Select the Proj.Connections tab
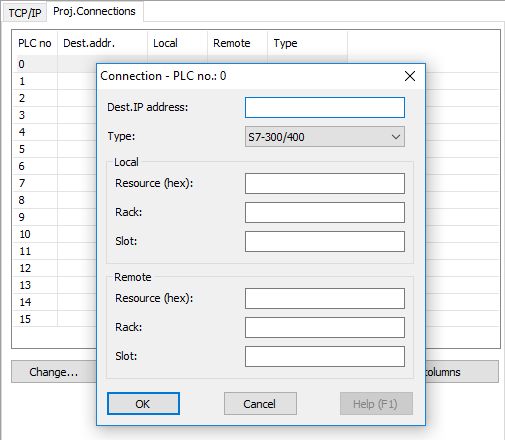 [95, 11]
